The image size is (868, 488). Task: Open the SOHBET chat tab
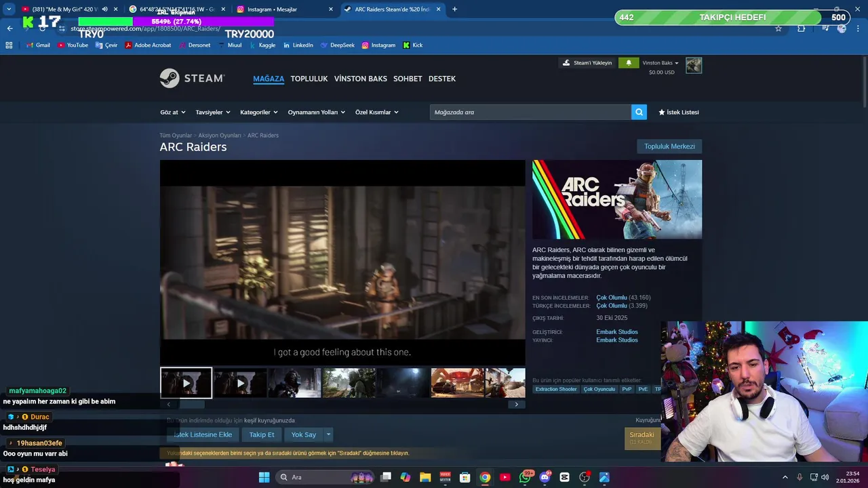click(408, 79)
